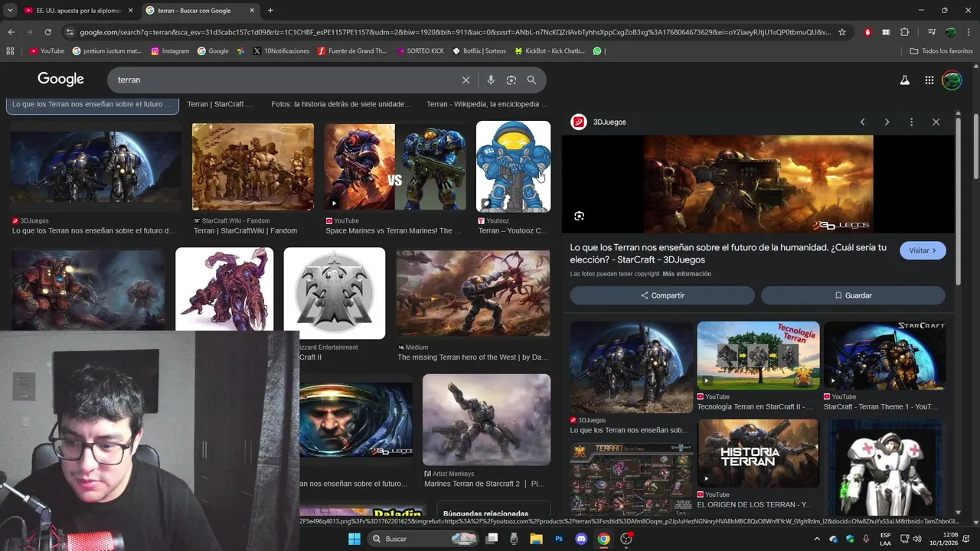Open WhatsApp bookmark icon
Image resolution: width=980 pixels, height=551 pixels.
(597, 51)
